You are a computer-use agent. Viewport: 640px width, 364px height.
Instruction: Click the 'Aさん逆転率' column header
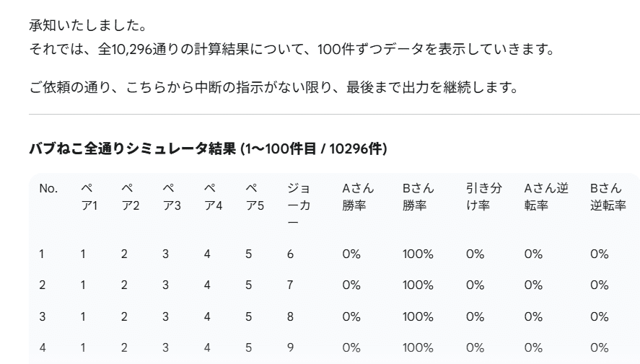pyautogui.click(x=546, y=197)
